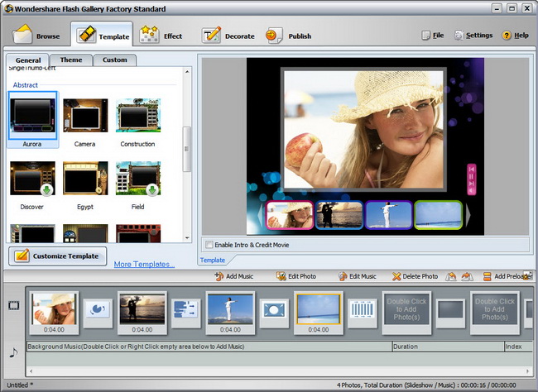
Task: Click the Add Music toolbar button
Action: (239, 276)
